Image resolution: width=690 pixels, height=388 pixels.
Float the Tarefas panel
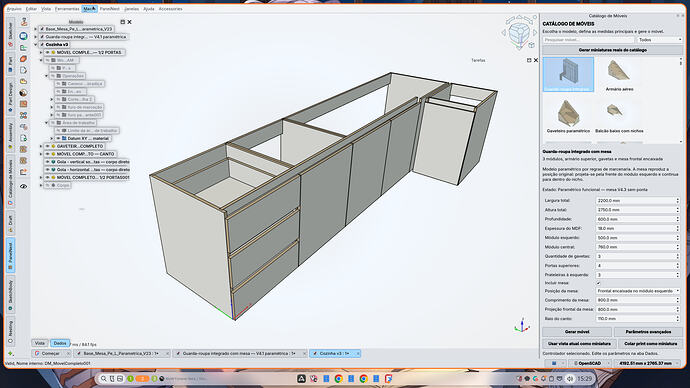point(529,60)
